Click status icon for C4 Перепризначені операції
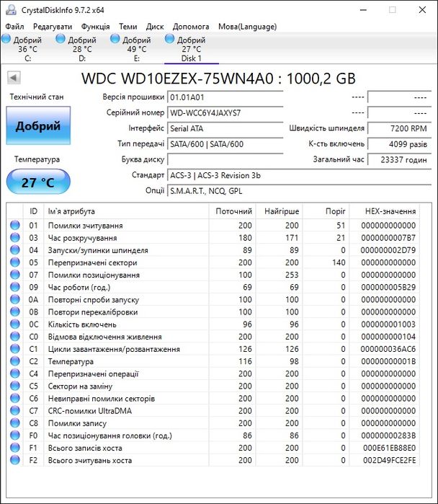Viewport: 438px width, 504px height. tap(15, 373)
